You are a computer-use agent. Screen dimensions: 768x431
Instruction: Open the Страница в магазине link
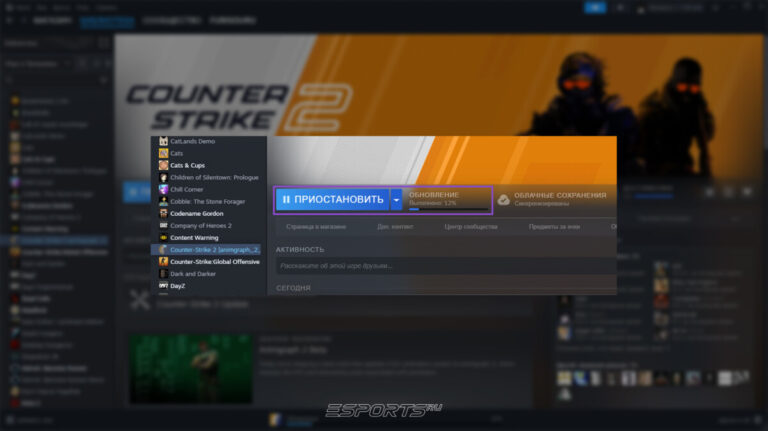point(316,227)
